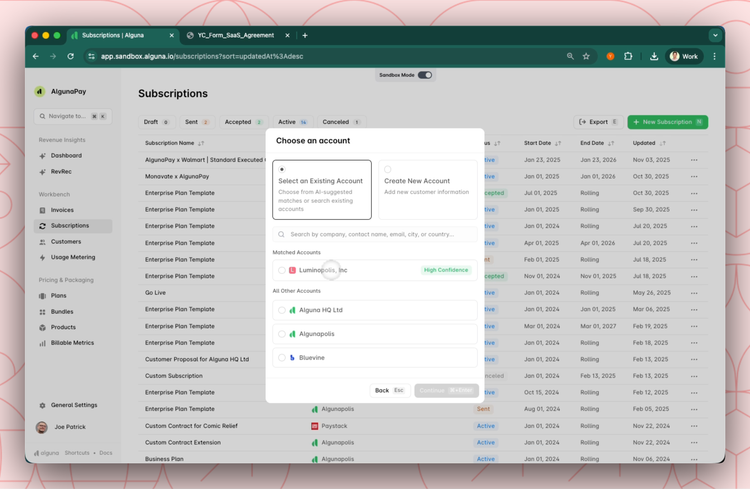Screen dimensions: 750x489
Task: Open Billable Metrics in the sidebar
Action: 72,343
